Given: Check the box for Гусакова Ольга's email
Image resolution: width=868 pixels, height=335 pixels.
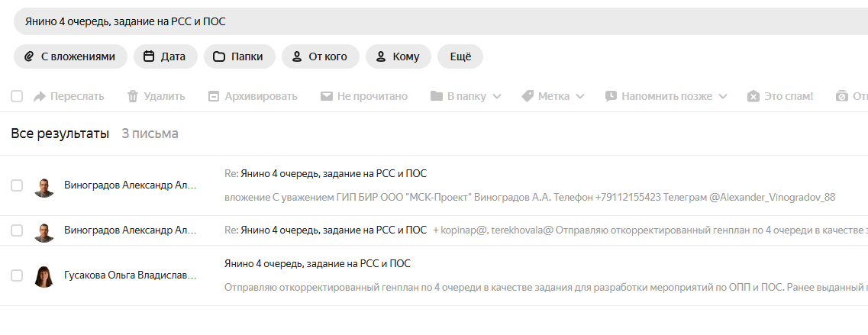Looking at the screenshot, I should tap(17, 275).
